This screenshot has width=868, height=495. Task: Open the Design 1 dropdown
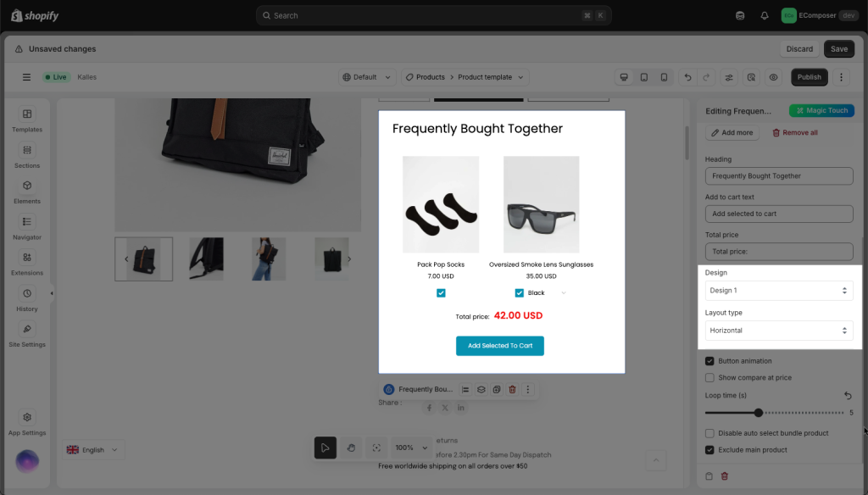(x=778, y=291)
